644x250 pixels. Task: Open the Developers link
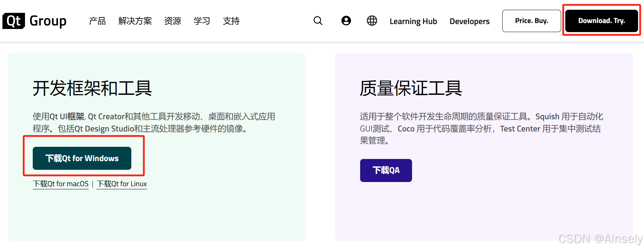coord(470,21)
